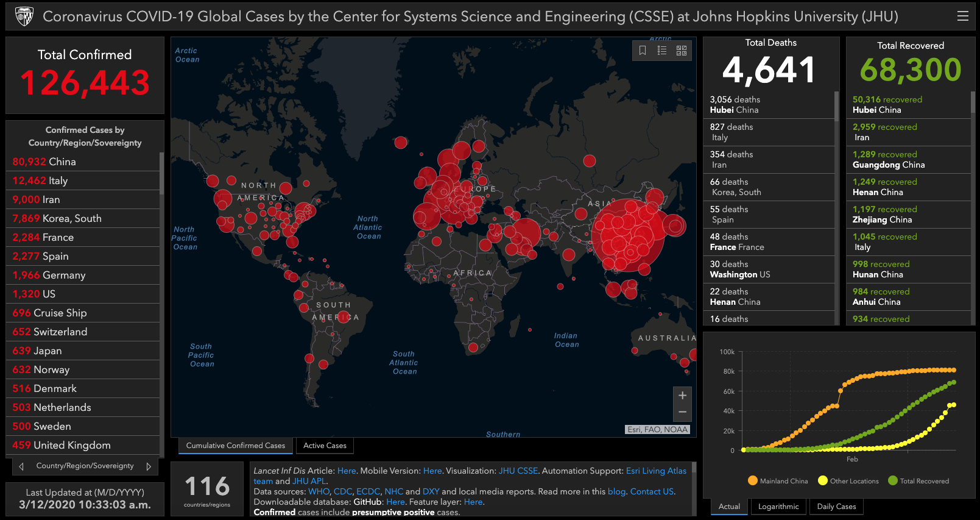Select Cruise Ship in confirmed list
980x520 pixels.
83,313
